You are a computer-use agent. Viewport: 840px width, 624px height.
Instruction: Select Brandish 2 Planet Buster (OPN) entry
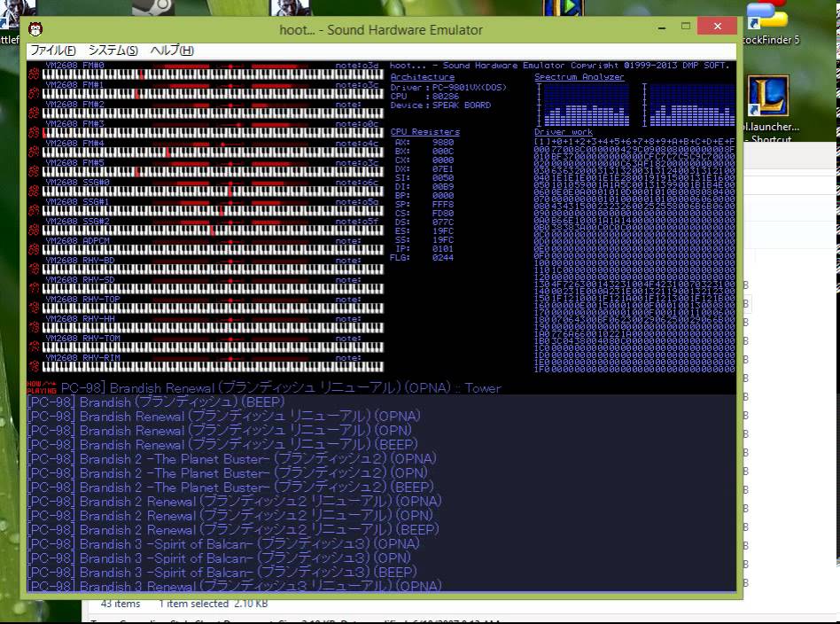228,472
